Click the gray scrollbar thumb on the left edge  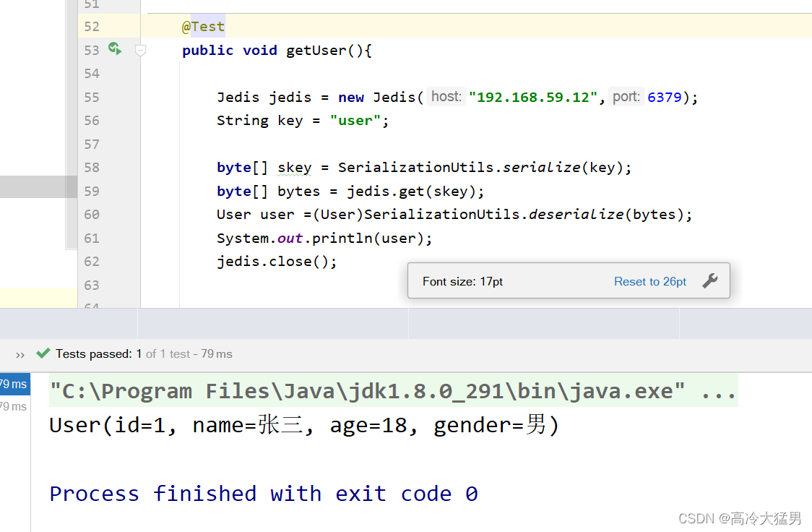38,186
